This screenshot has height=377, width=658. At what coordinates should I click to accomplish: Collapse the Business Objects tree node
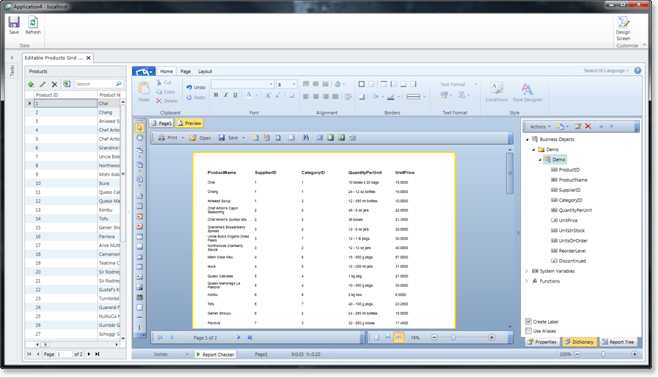527,139
